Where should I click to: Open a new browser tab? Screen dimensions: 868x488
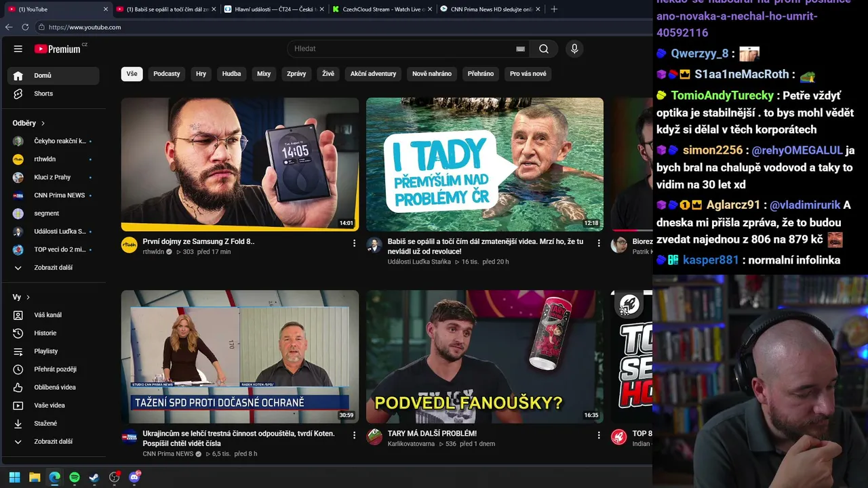click(x=554, y=9)
